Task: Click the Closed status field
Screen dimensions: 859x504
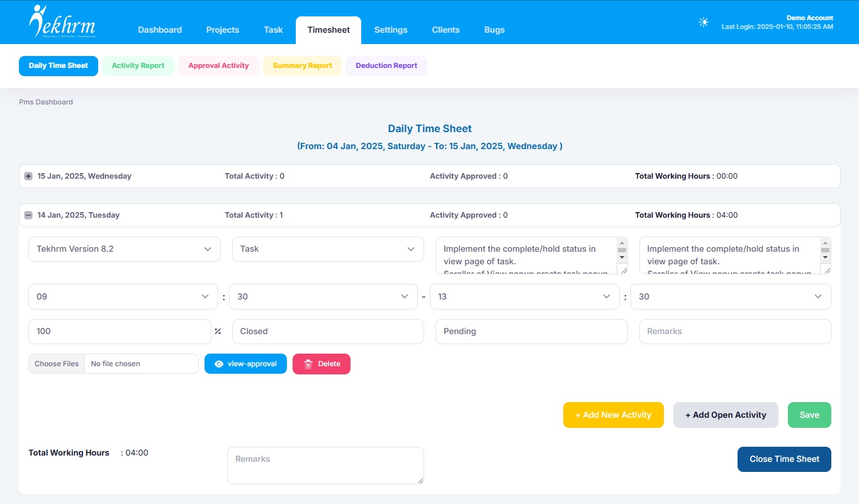Action: coord(328,332)
